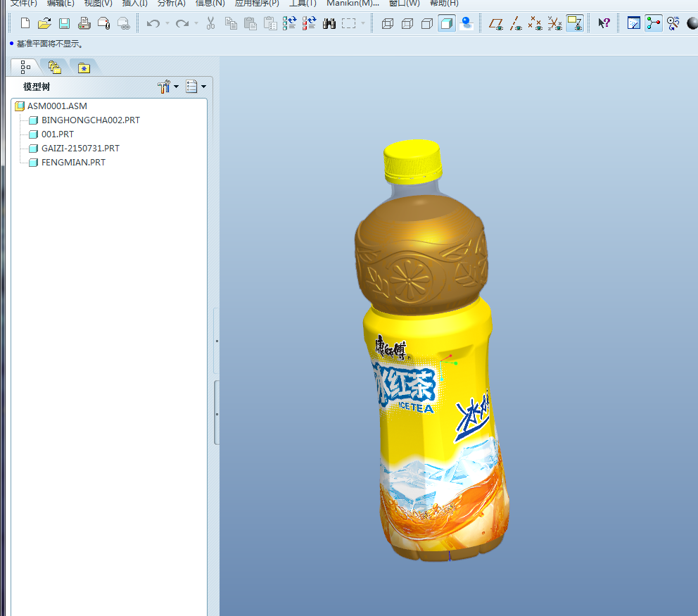Repaint the screen with redraw icon
The height and width of the screenshot is (616, 698).
pyautogui.click(x=634, y=23)
